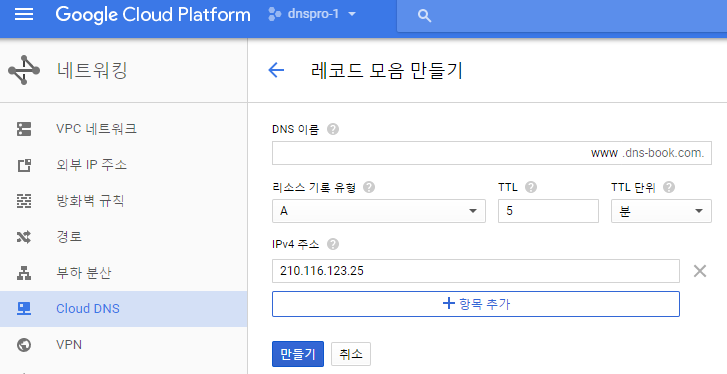
Task: Open the dnspro-1 project selector dropdown
Action: click(x=313, y=14)
